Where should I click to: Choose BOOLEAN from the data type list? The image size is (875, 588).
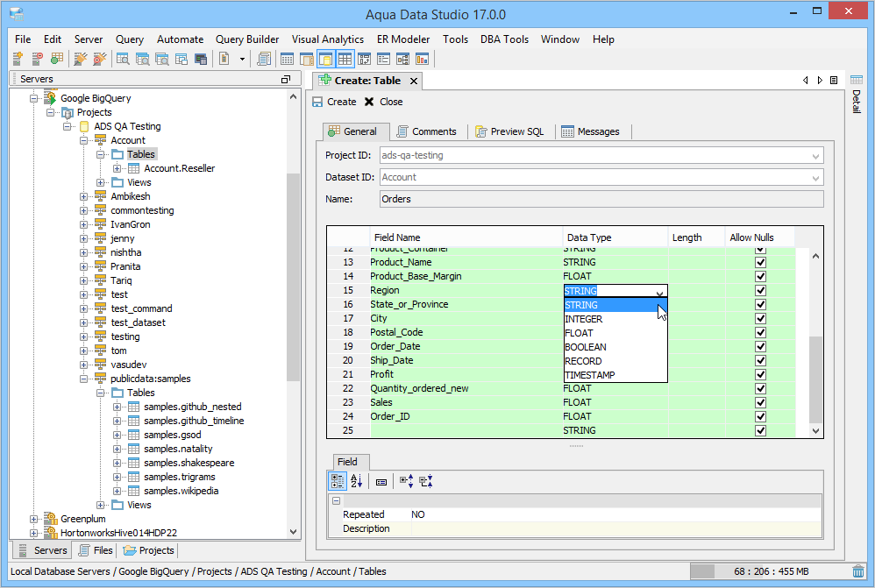click(615, 347)
